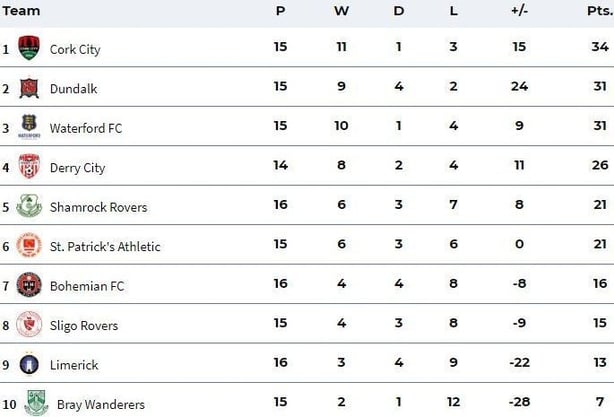The width and height of the screenshot is (614, 417).
Task: Open the Cork City team link
Action: pos(75,49)
